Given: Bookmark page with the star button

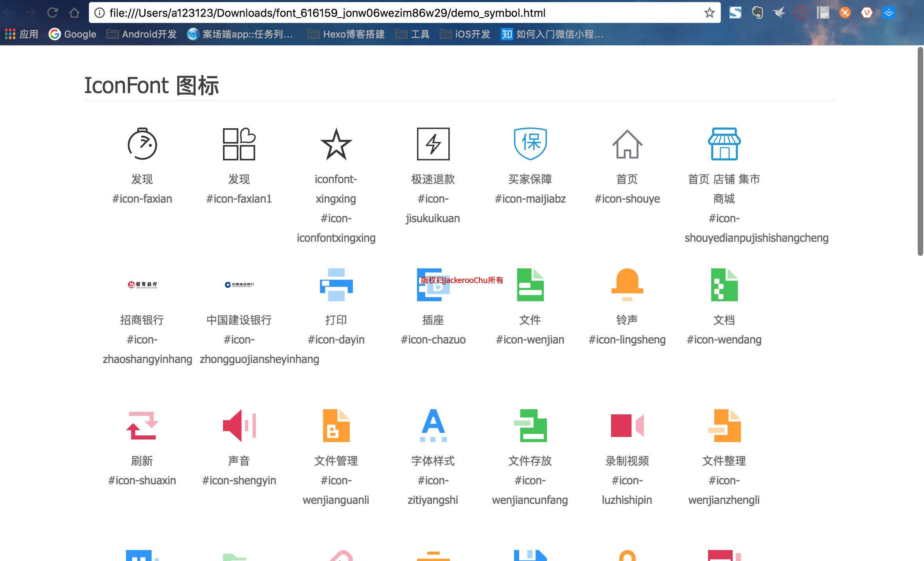Looking at the screenshot, I should tap(709, 13).
